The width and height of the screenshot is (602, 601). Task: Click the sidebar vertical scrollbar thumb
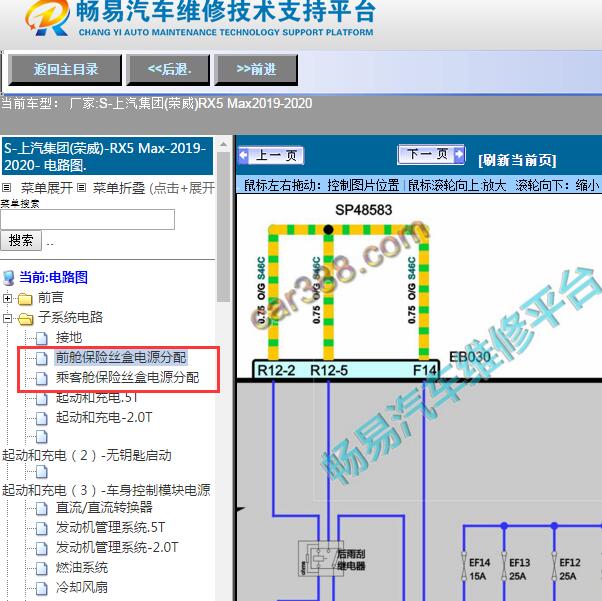coord(223,227)
